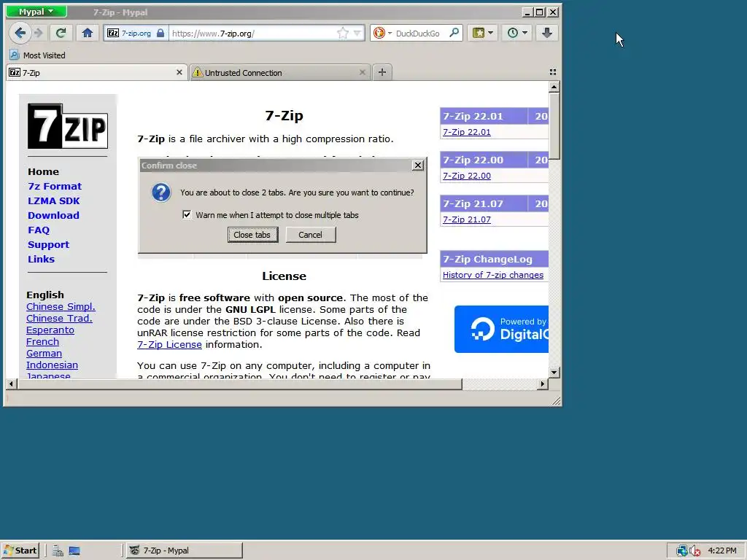Switch language to Esperanto
747x560 pixels.
coord(50,330)
